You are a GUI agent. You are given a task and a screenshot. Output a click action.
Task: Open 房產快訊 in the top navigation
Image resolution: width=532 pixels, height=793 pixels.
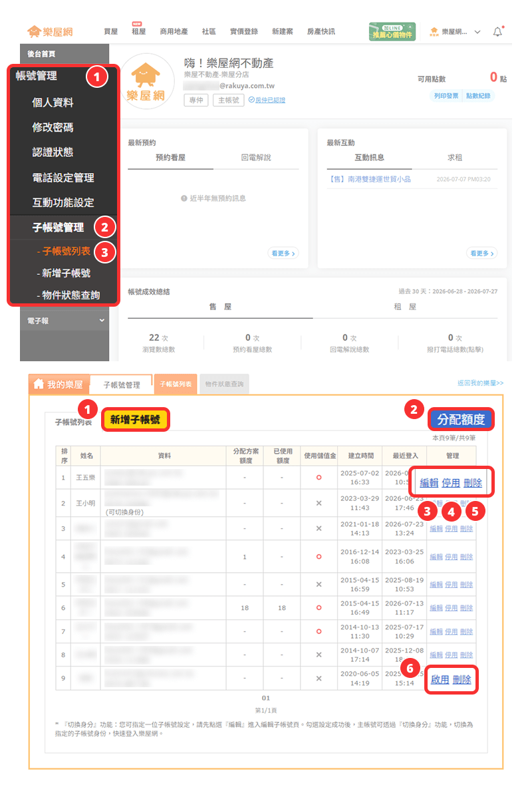(321, 31)
